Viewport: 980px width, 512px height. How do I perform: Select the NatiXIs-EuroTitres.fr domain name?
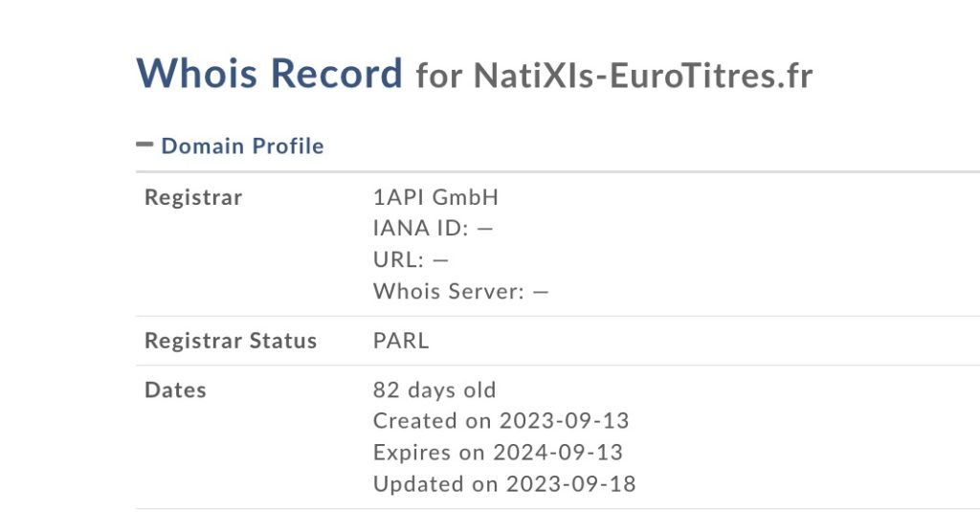click(x=643, y=76)
